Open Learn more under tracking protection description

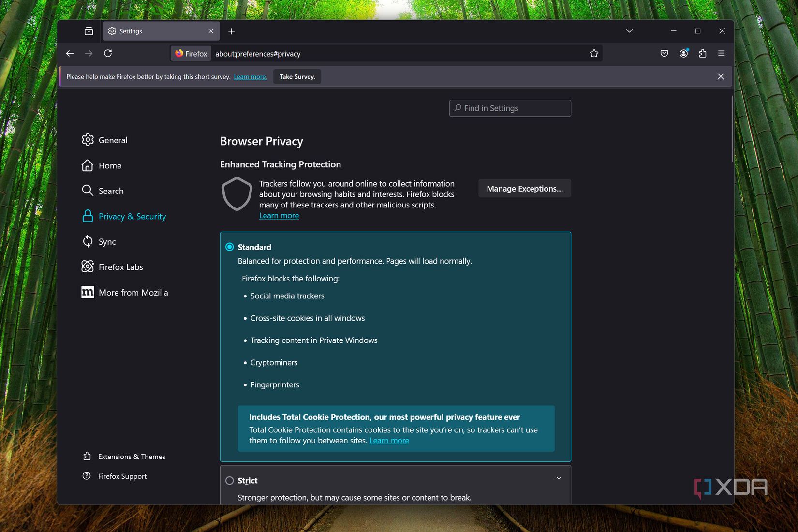tap(279, 216)
